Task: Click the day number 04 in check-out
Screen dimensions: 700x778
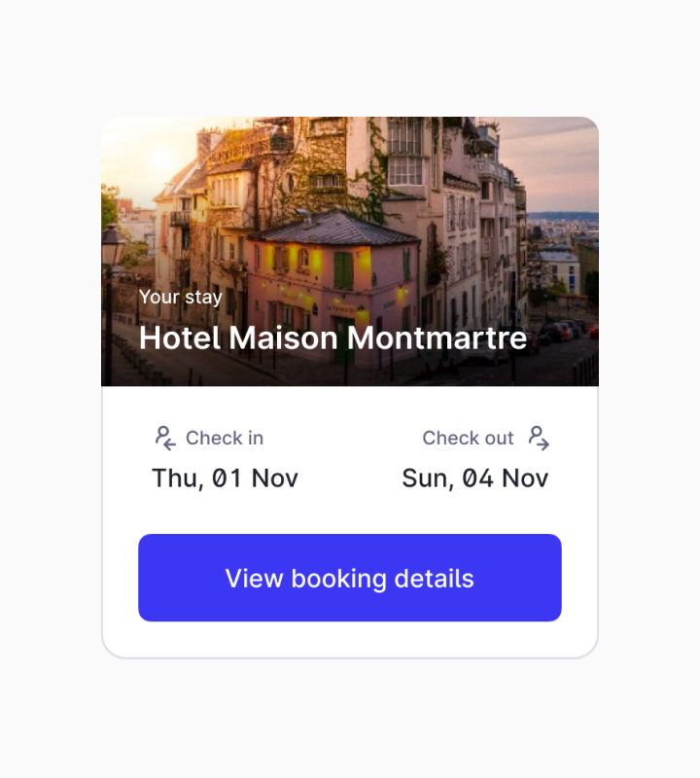Action: tap(477, 478)
